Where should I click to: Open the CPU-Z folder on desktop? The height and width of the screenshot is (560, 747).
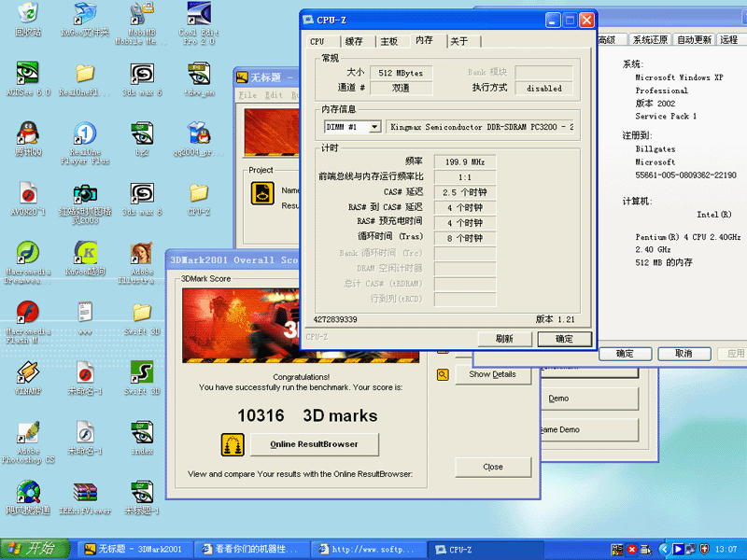tap(199, 198)
